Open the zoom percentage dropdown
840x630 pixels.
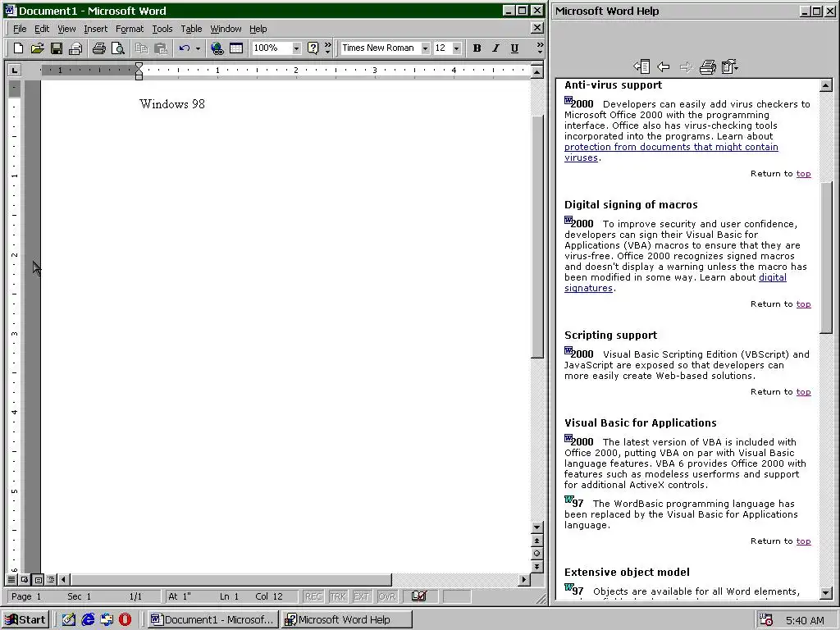click(295, 48)
